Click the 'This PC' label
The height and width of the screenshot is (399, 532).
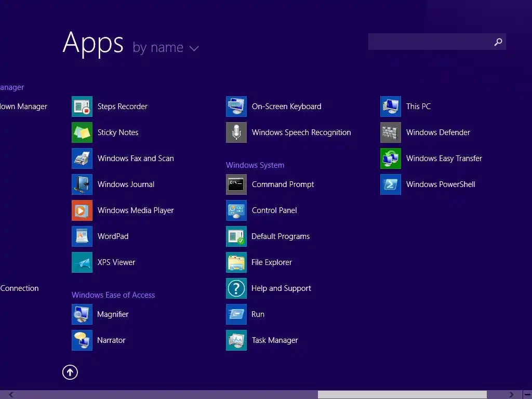pos(418,107)
